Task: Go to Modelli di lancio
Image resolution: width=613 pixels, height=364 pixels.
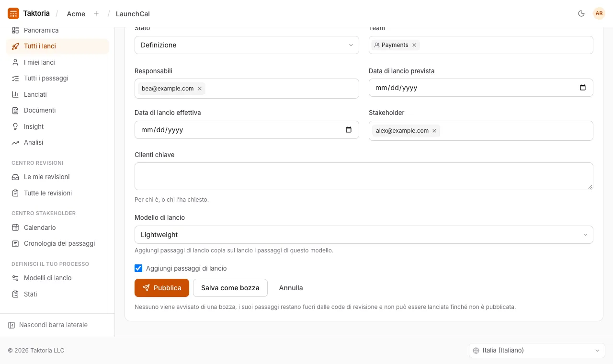Action: tap(57, 278)
